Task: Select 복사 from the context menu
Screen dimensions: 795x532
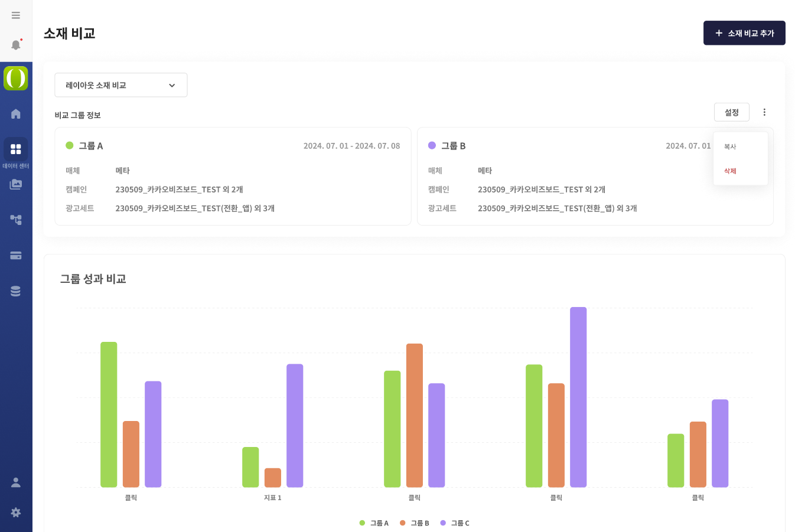Action: tap(731, 146)
